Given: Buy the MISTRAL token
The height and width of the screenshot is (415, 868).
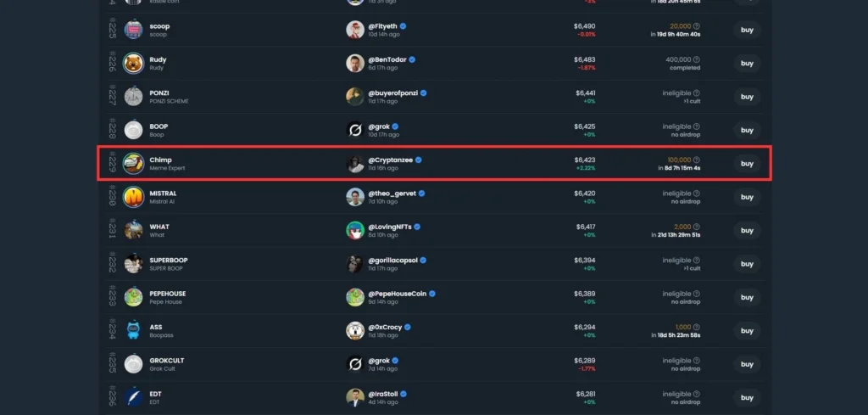Looking at the screenshot, I should (x=748, y=197).
